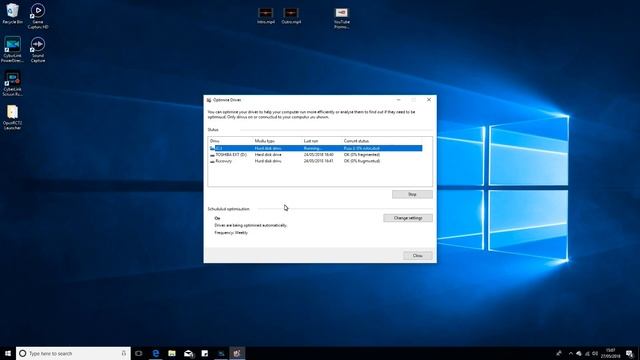Open Game Capture HD desktop shortcut

point(38,16)
